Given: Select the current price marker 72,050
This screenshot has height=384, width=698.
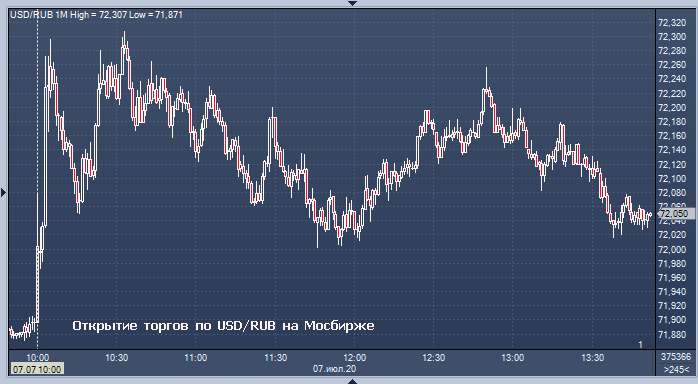Looking at the screenshot, I should tap(676, 214).
